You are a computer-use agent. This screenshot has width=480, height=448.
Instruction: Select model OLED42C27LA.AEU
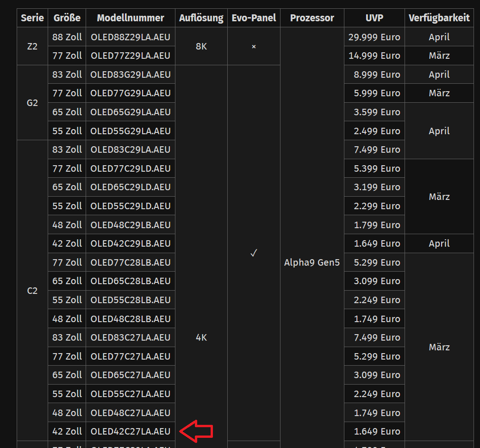click(x=130, y=431)
